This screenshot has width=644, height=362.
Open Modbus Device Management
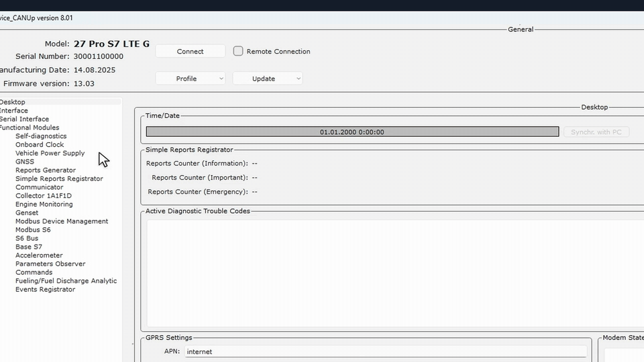[62, 221]
